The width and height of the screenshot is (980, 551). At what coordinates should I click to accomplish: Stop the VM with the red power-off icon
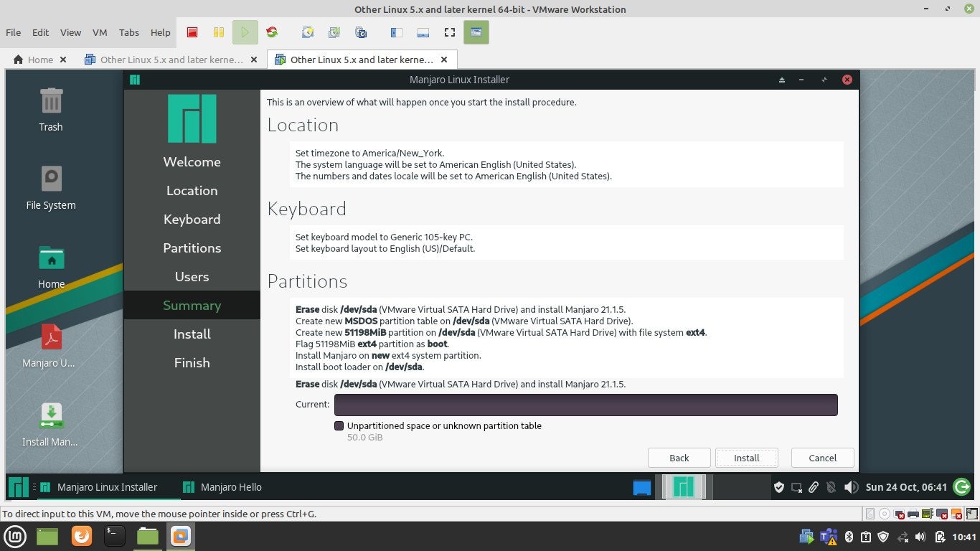pos(192,32)
